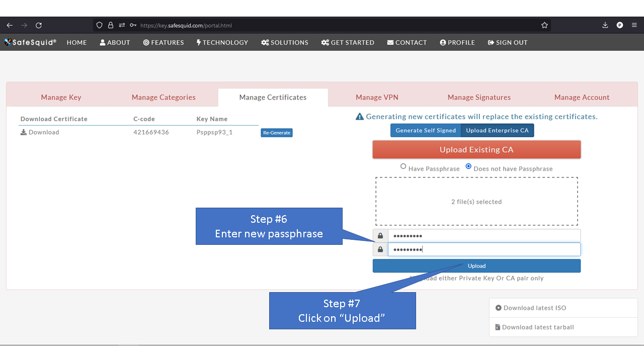644x362 pixels.
Task: Click the Download latest tarball link
Action: [x=534, y=327]
